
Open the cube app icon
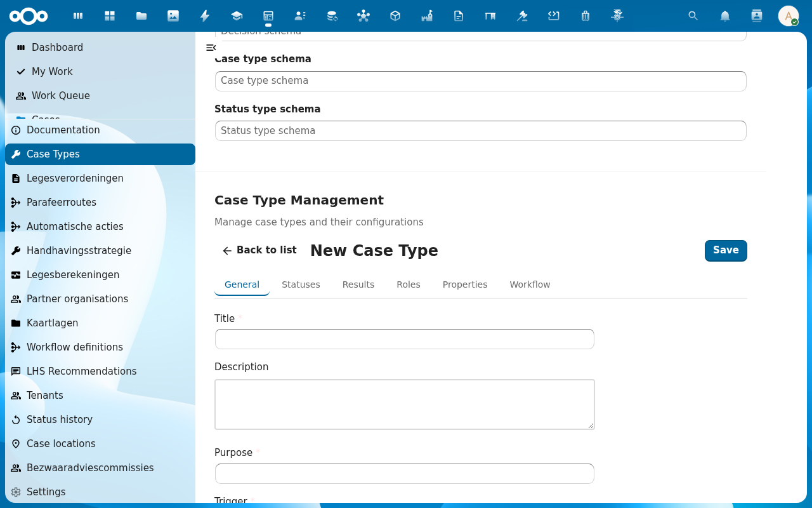pos(395,16)
